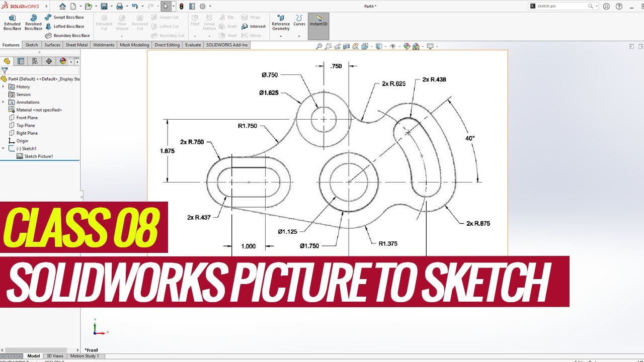Create a new document with New icon
The height and width of the screenshot is (362, 644).
73,7
